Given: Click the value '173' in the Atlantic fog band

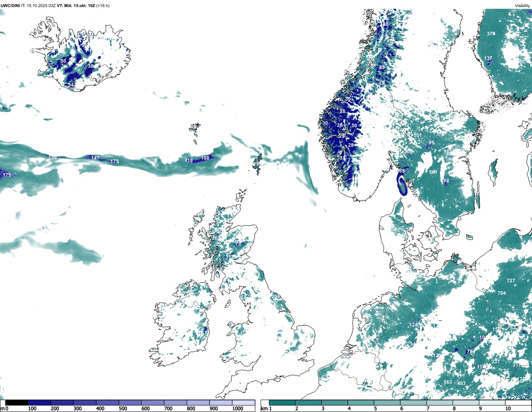Looking at the screenshot, I should (114, 161).
